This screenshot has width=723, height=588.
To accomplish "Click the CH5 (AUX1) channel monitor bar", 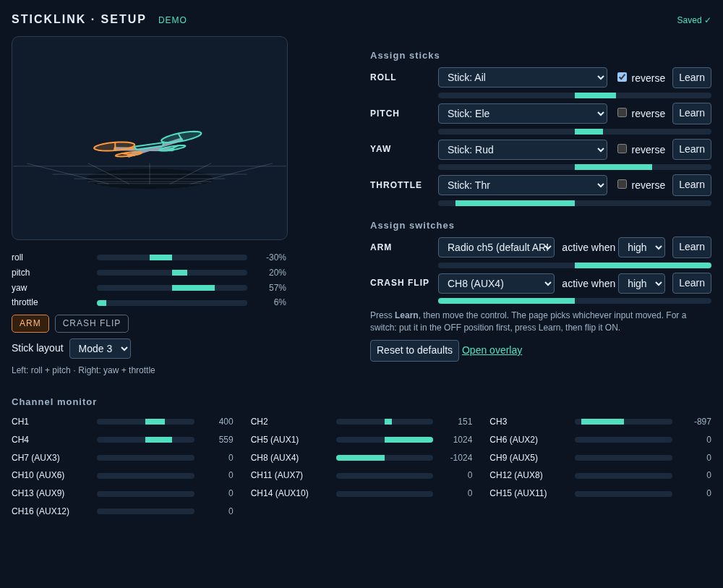I will tap(385, 440).
